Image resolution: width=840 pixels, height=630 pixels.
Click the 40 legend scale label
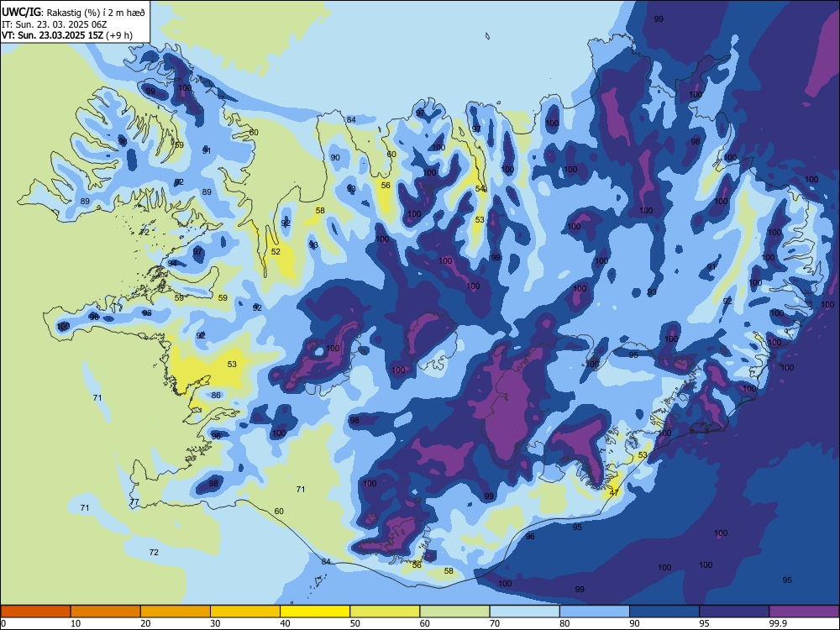pyautogui.click(x=285, y=623)
